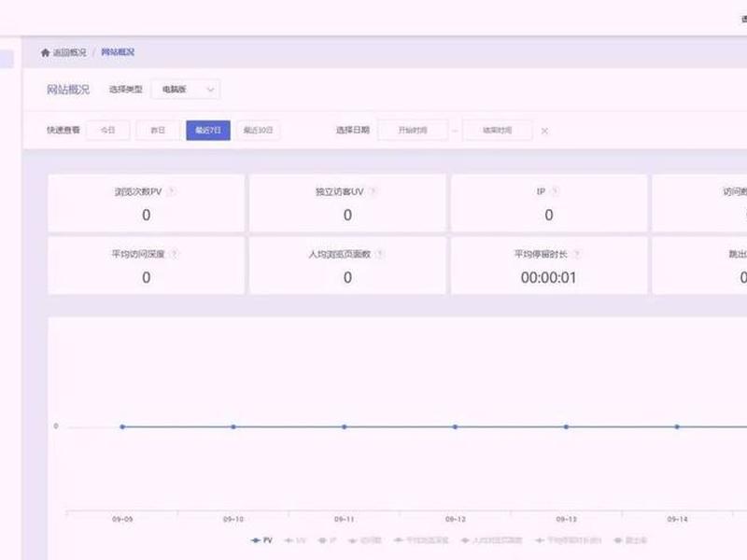
Task: Toggle 跳出率 series in chart legend
Action: click(x=631, y=540)
